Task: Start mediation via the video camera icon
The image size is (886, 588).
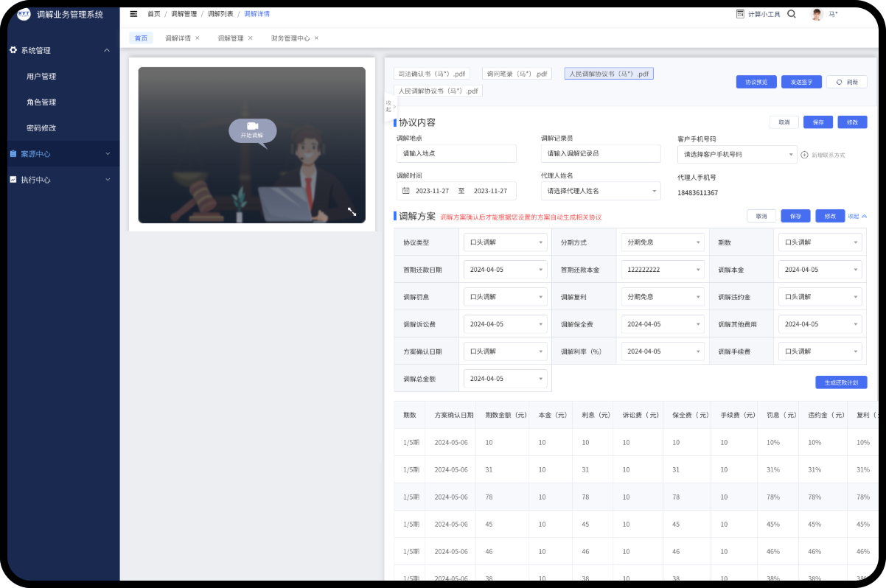Action: (x=252, y=127)
